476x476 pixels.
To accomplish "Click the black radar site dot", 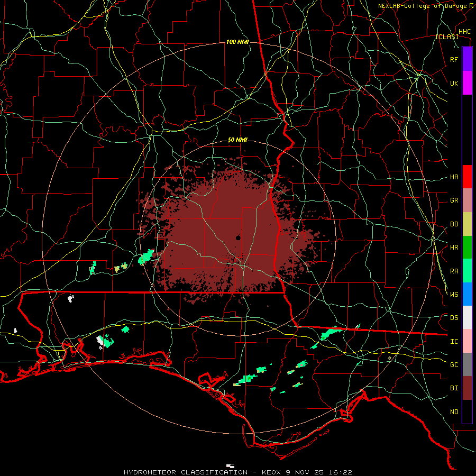I will (x=239, y=237).
